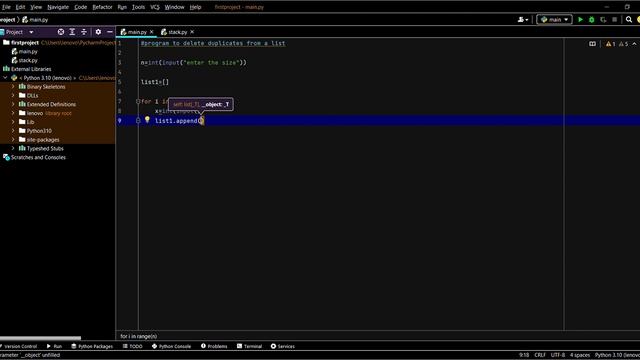Expand the Lib folder
The width and height of the screenshot is (640, 360).
click(13, 122)
